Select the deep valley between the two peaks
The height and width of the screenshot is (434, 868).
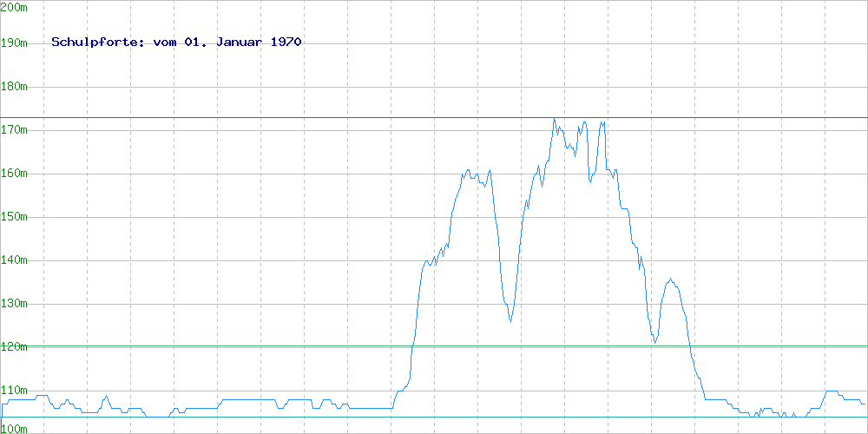tap(510, 320)
